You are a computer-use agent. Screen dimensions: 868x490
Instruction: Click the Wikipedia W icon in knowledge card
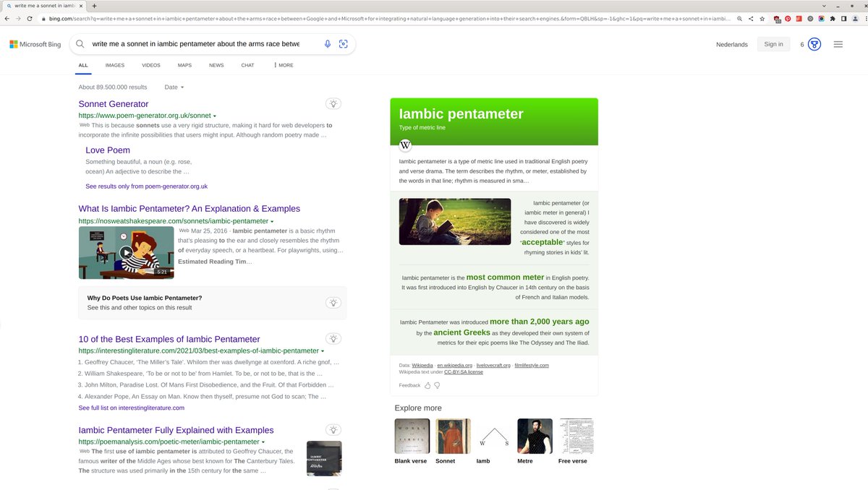pos(405,145)
